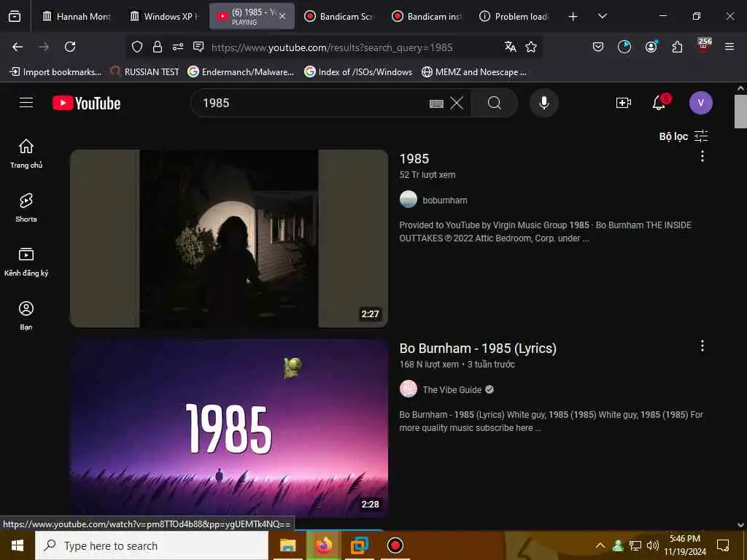This screenshot has height=560, width=747.
Task: Open File Explorer from taskbar
Action: pos(287,545)
